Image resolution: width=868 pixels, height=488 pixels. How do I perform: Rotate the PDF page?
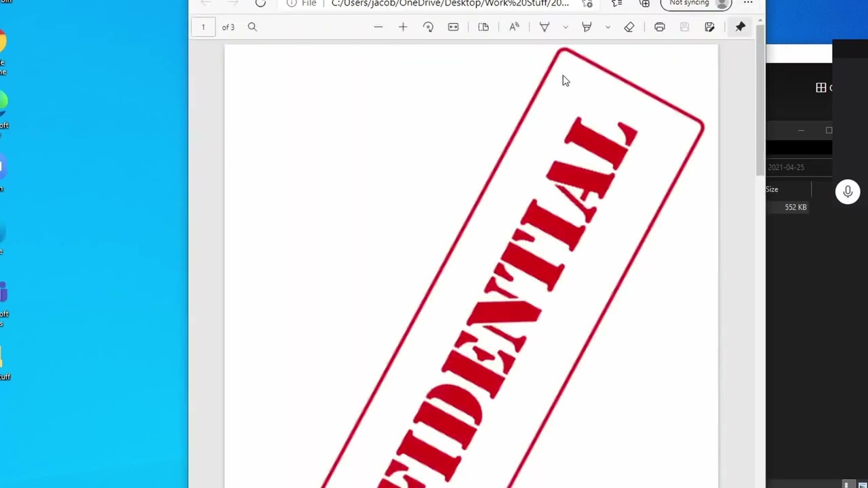pos(428,27)
